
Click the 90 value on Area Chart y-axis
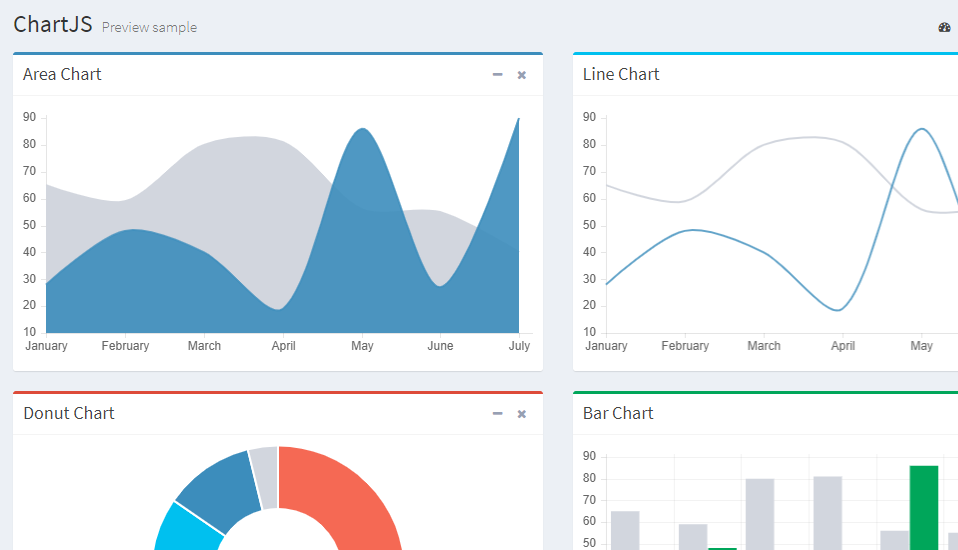click(29, 117)
